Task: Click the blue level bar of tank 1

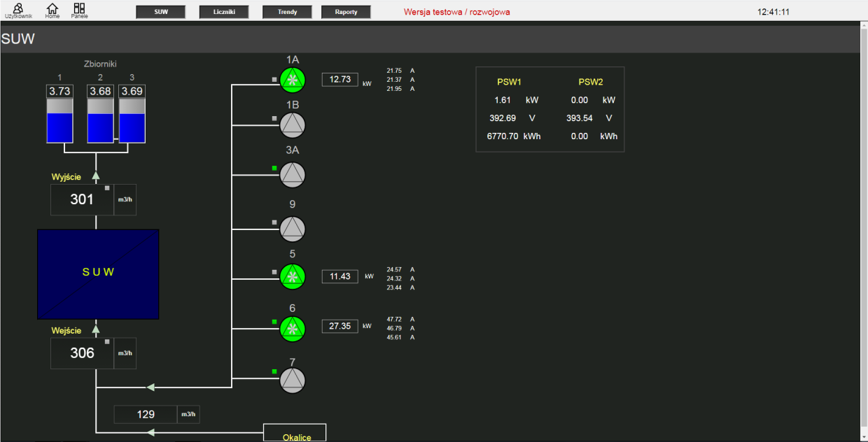Action: pos(59,127)
